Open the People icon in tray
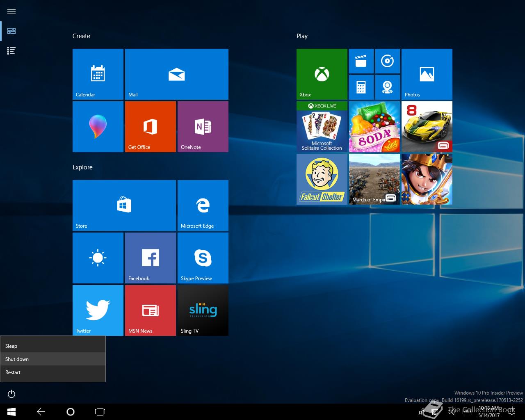525x420 pixels. pos(421,412)
